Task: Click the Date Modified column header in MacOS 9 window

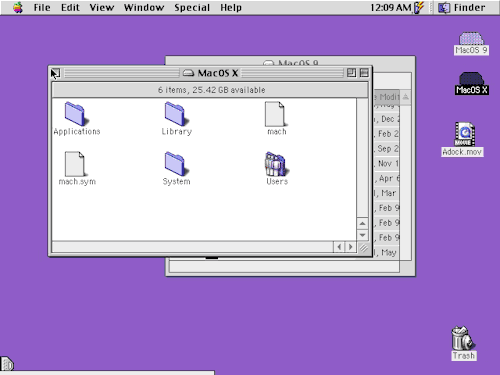Action: [x=387, y=97]
